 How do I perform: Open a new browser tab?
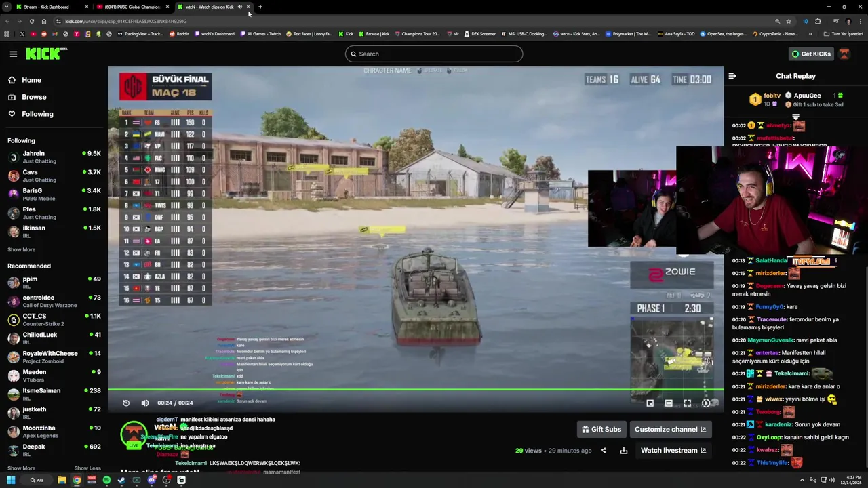(260, 7)
